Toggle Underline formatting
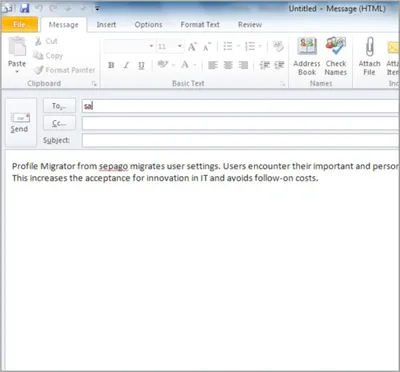Viewport: 400px width, 372px height. coord(141,65)
